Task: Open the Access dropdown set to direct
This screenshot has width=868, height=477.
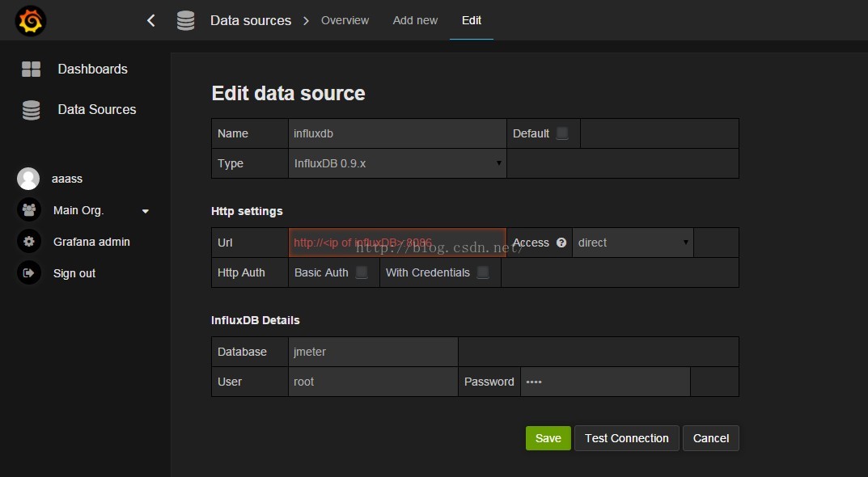Action: pyautogui.click(x=633, y=243)
